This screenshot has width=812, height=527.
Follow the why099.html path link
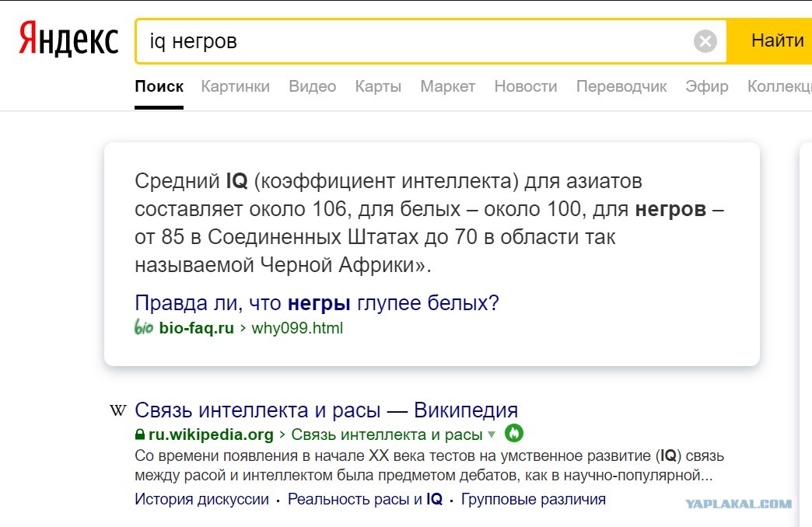(297, 328)
